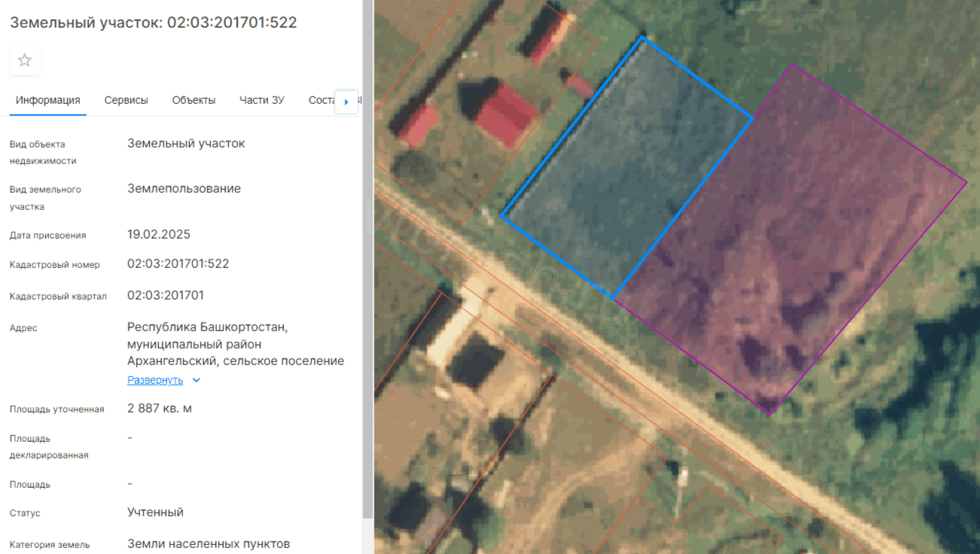Click the label Адрес
Viewport: 980px width, 554px height.
pos(23,328)
